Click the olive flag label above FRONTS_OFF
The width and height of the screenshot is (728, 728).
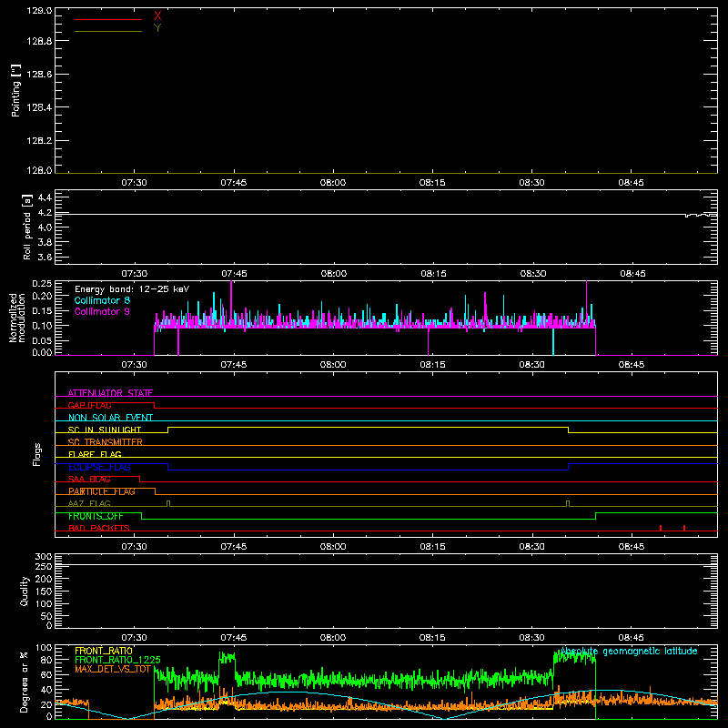pos(89,504)
